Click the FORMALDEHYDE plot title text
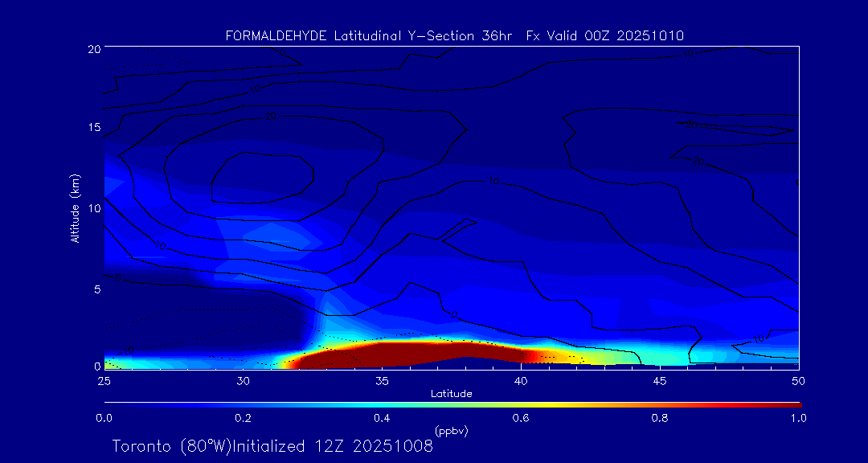 [x=454, y=35]
